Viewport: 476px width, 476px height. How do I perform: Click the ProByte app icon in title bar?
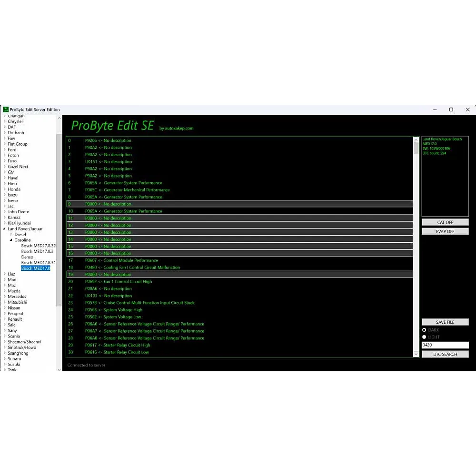pyautogui.click(x=6, y=109)
